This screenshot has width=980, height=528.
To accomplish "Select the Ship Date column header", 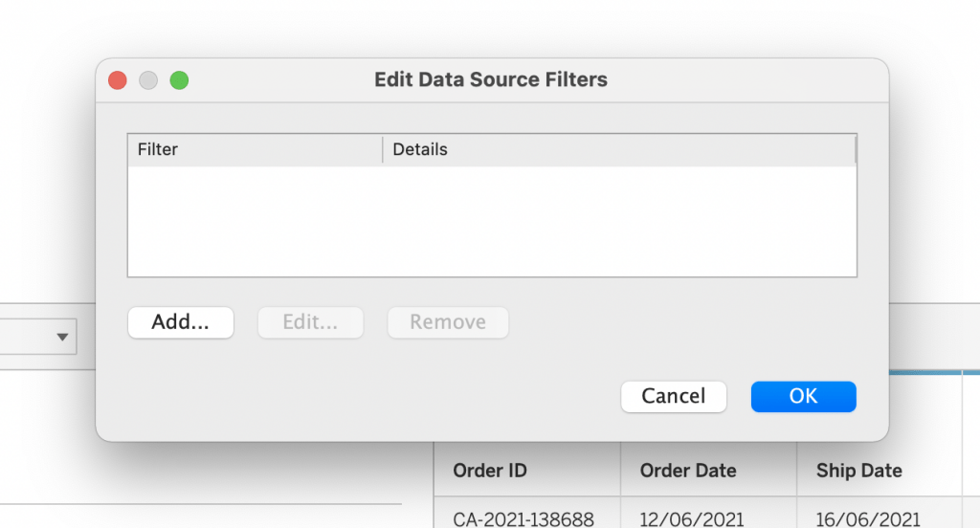I will (x=858, y=471).
